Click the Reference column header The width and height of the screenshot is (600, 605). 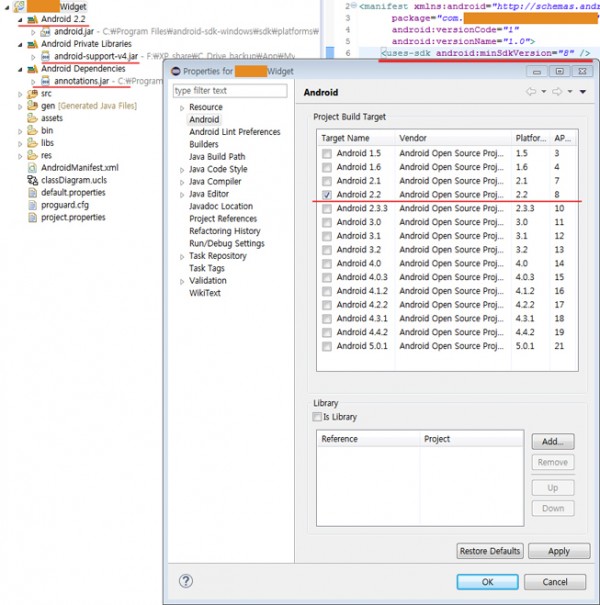tap(368, 439)
